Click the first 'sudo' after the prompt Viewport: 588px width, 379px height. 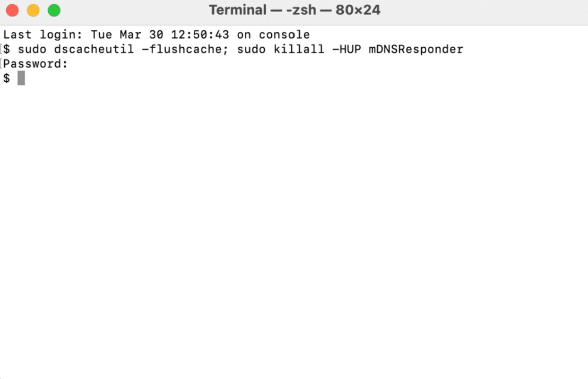point(32,49)
